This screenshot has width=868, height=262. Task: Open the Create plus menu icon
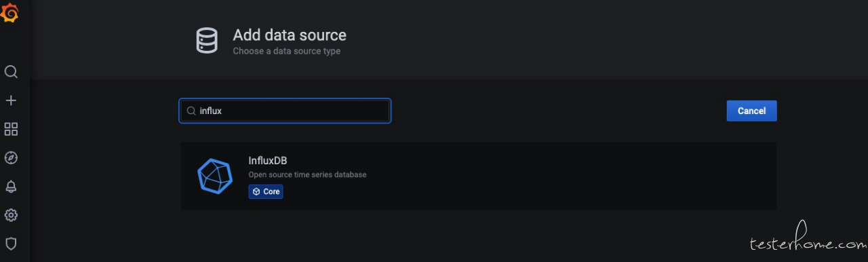point(11,100)
